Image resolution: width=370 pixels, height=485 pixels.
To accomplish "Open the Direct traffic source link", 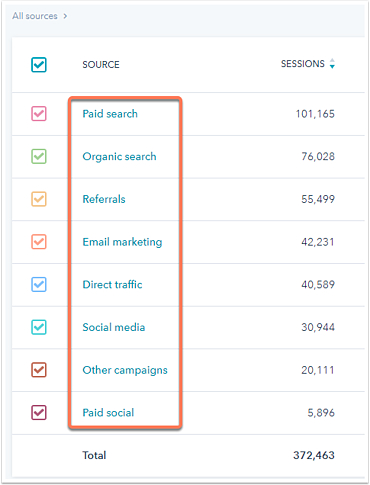I will (x=112, y=284).
